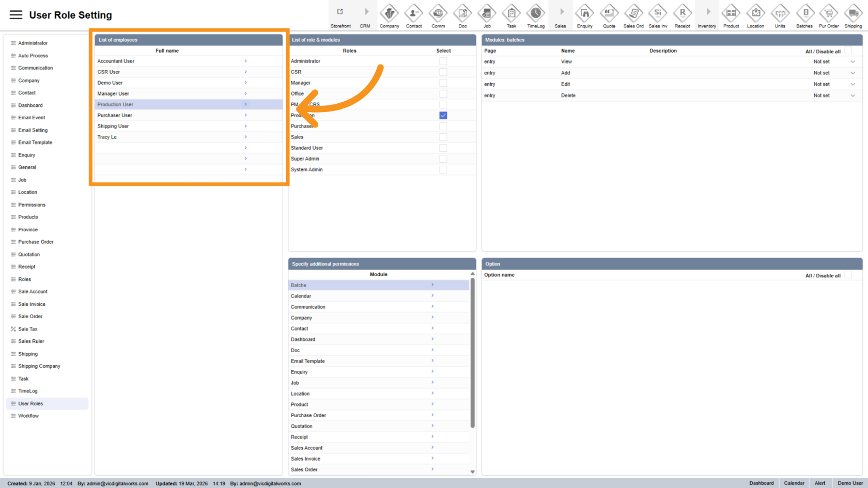Open the dropdown for entry View permission
This screenshot has width=868, height=488.
coord(853,62)
